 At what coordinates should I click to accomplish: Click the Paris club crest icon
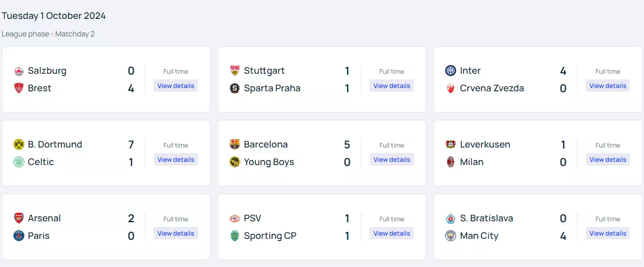coord(19,236)
